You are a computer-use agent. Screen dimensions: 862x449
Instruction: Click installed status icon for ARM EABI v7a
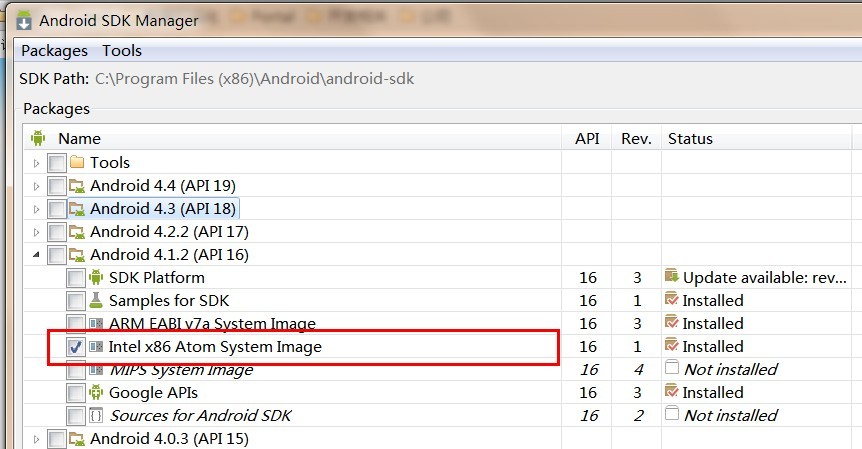pos(672,323)
